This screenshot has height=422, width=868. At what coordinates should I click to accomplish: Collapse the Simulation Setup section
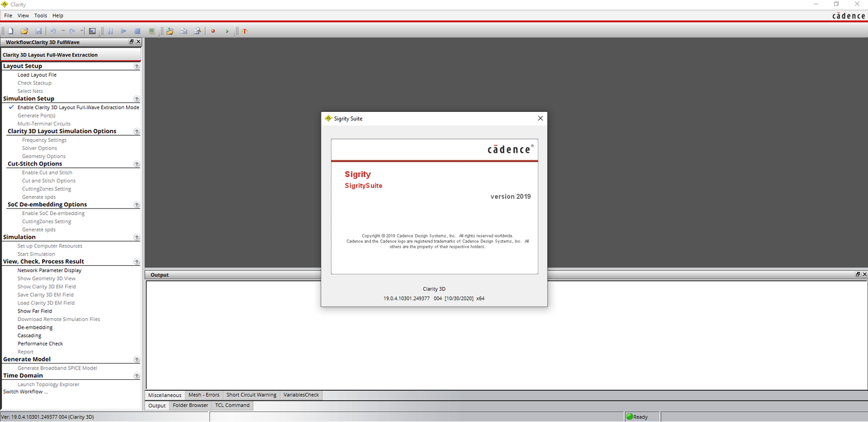point(136,99)
